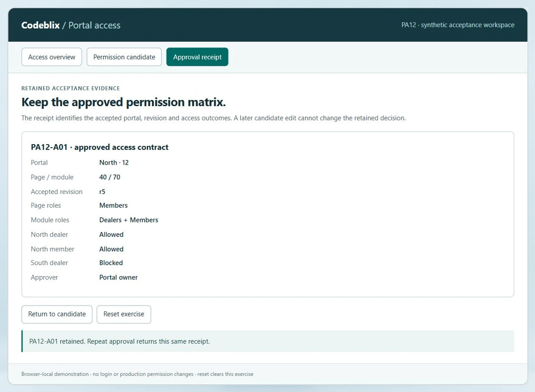
Task: Click the Module roles value 'Dealers + Members'
Action: pyautogui.click(x=129, y=220)
